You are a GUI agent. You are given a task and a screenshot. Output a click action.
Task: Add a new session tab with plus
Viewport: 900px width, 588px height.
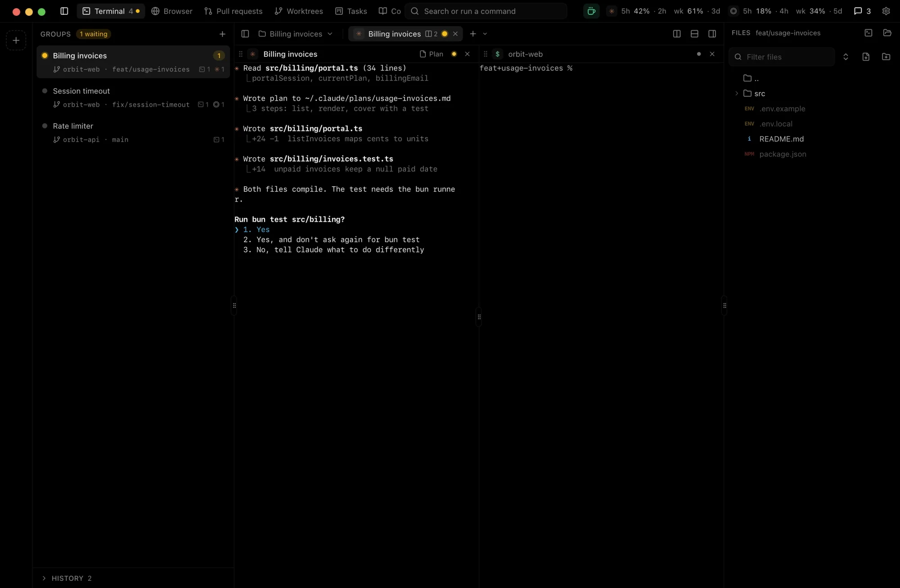pos(473,34)
